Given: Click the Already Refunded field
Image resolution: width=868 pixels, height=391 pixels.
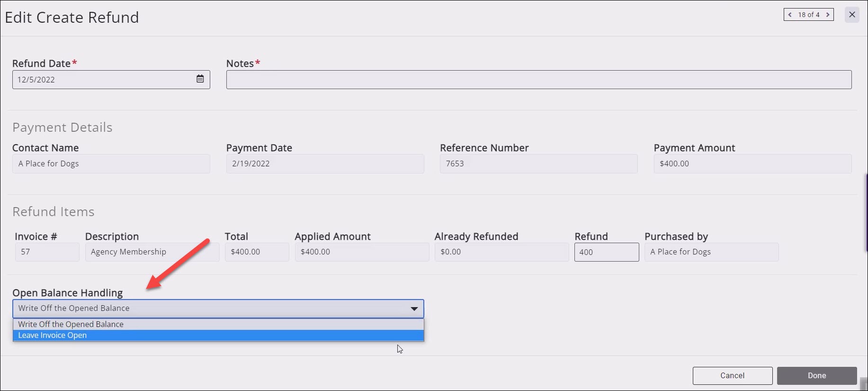Looking at the screenshot, I should tap(501, 252).
